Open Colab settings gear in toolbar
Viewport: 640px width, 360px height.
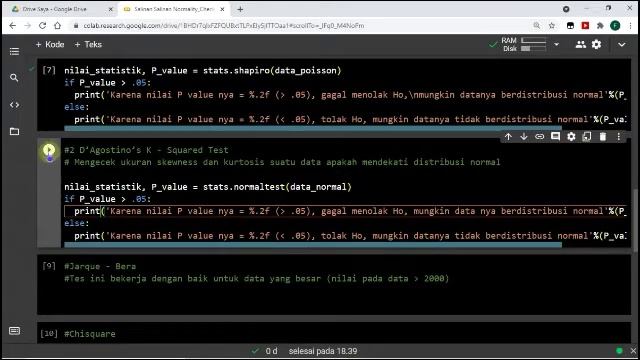tap(596, 44)
